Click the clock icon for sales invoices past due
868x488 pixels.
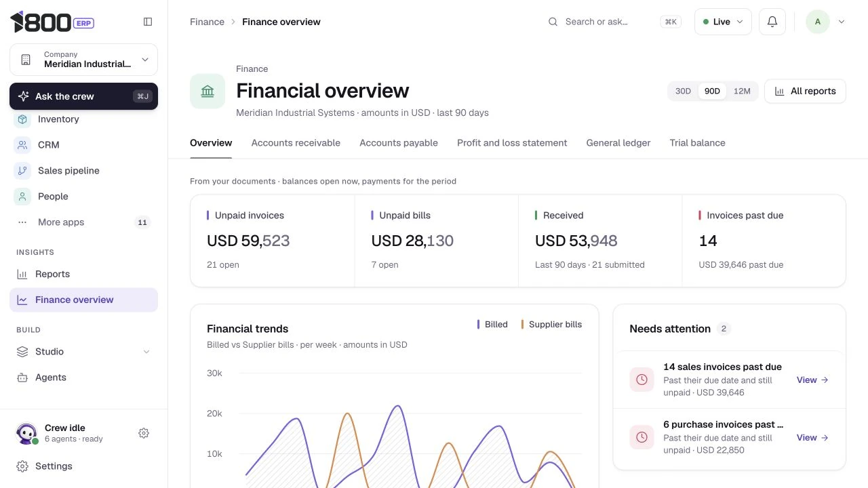pos(642,380)
